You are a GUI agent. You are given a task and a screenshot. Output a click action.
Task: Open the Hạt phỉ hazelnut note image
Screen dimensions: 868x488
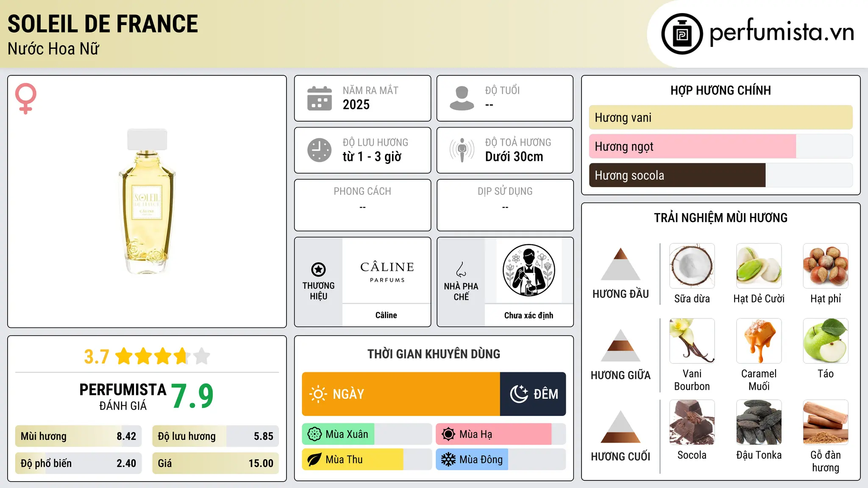(826, 266)
